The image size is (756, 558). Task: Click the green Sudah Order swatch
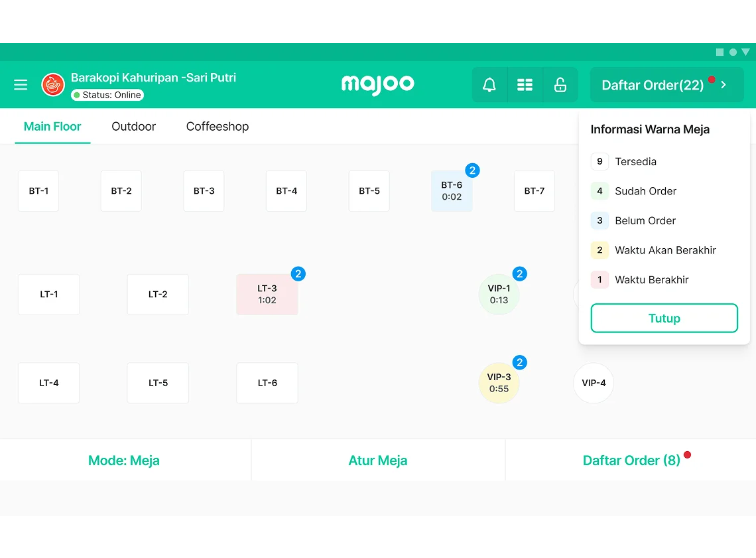[x=599, y=191]
